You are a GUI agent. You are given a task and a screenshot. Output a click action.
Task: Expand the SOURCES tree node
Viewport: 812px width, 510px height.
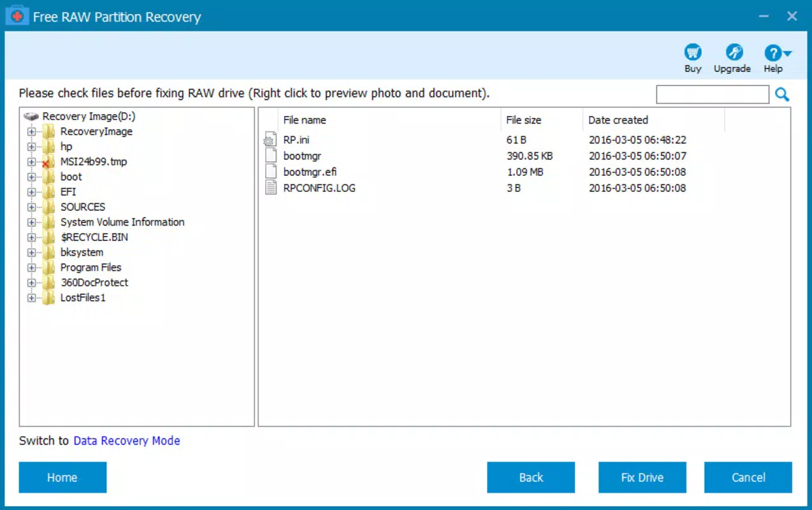tap(31, 207)
